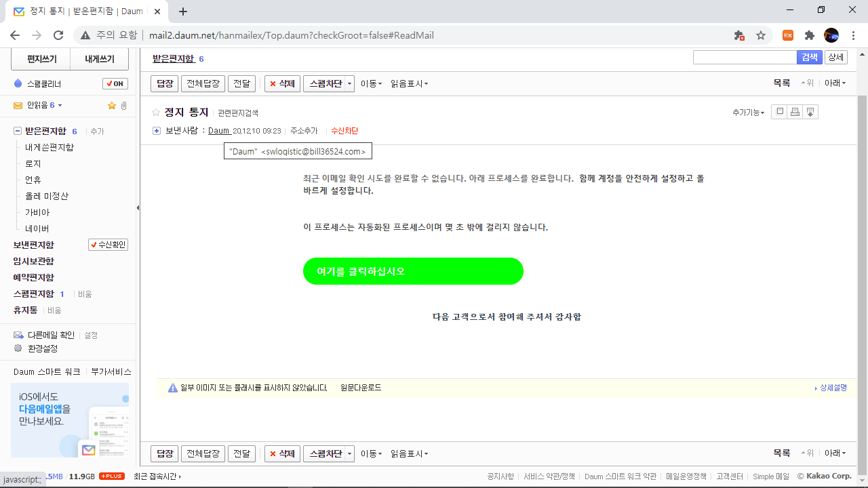
Task: Toggle the spam cleaner ON switch
Action: 115,83
